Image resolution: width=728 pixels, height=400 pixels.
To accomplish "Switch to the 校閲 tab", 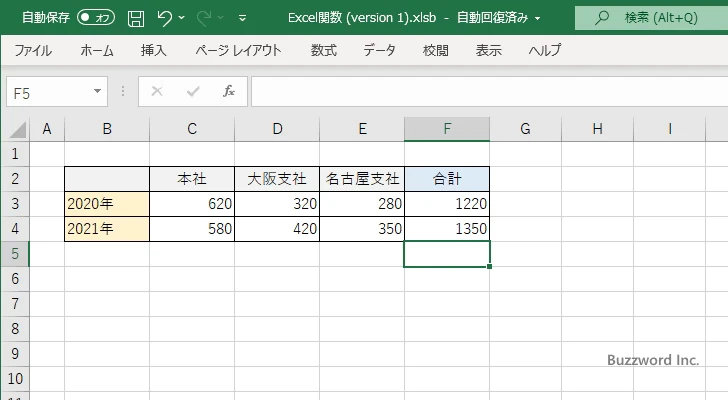I will point(436,50).
